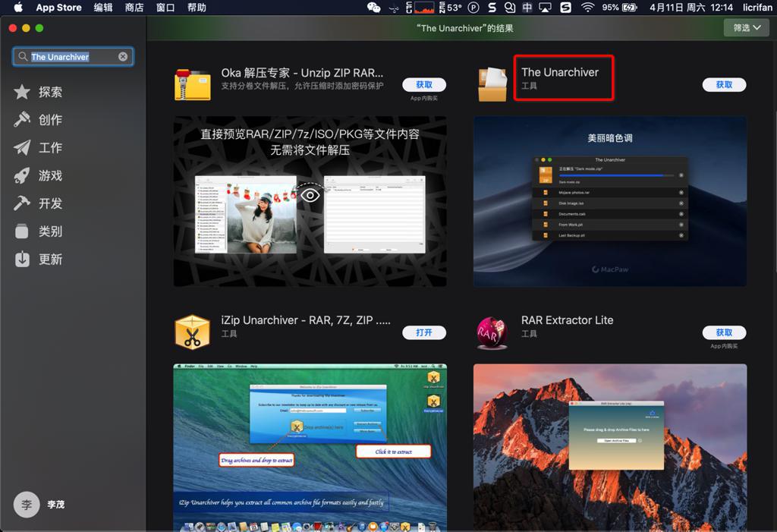The image size is (777, 532).
Task: Open the RAR Extractor Lite screenshot
Action: pyautogui.click(x=610, y=448)
